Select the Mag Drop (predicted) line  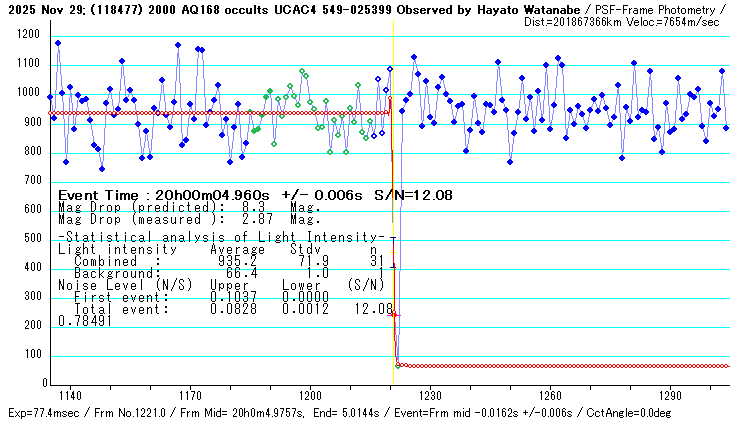[x=189, y=207]
